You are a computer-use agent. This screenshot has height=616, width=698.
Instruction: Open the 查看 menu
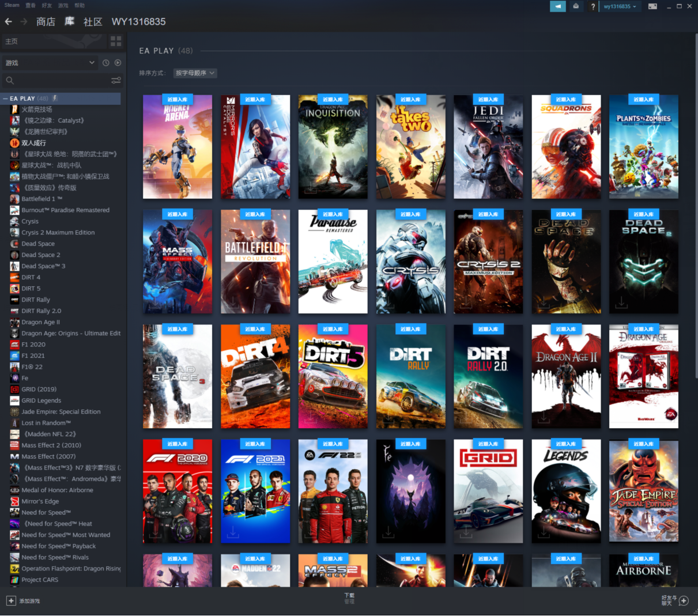(x=31, y=5)
